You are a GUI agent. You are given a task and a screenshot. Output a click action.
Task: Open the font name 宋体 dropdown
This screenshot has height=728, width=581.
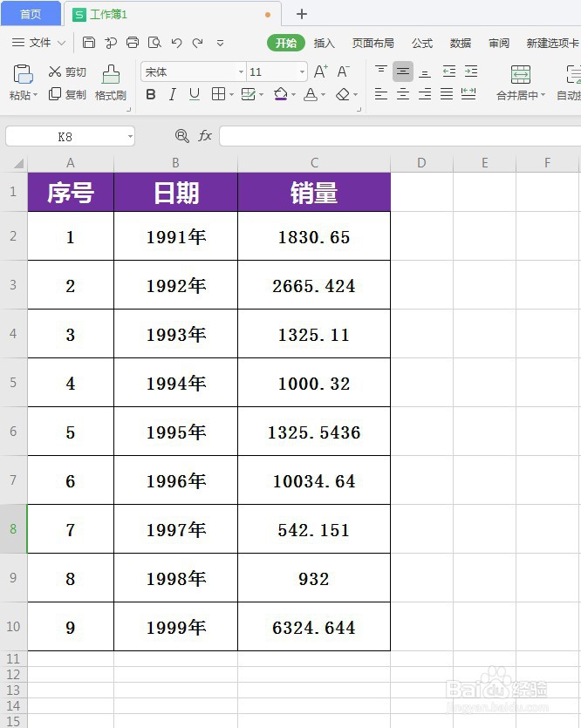tap(241, 71)
